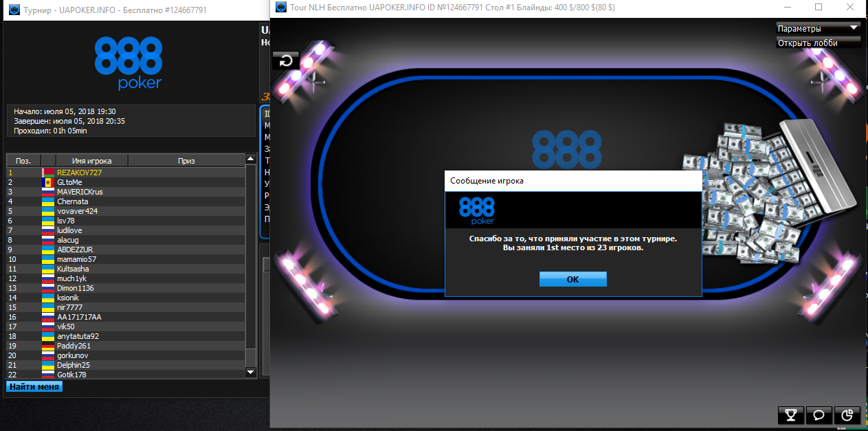Select player row mamamio57

[126, 259]
